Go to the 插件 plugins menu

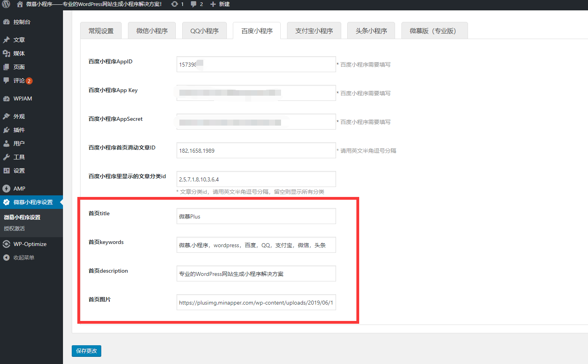pyautogui.click(x=19, y=130)
